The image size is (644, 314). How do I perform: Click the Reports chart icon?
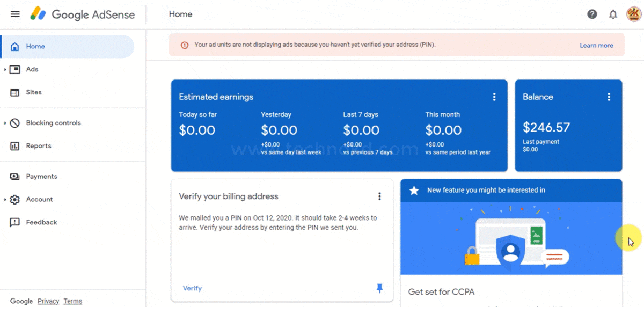tap(15, 146)
